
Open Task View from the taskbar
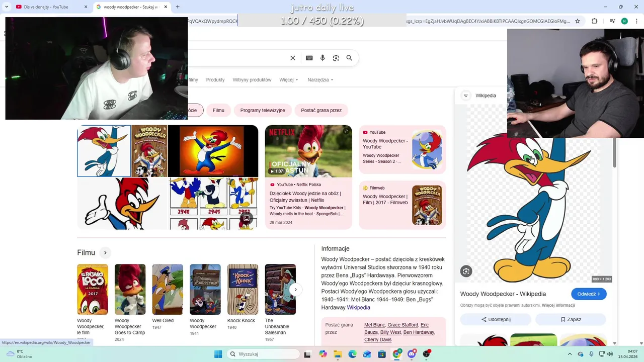click(307, 354)
